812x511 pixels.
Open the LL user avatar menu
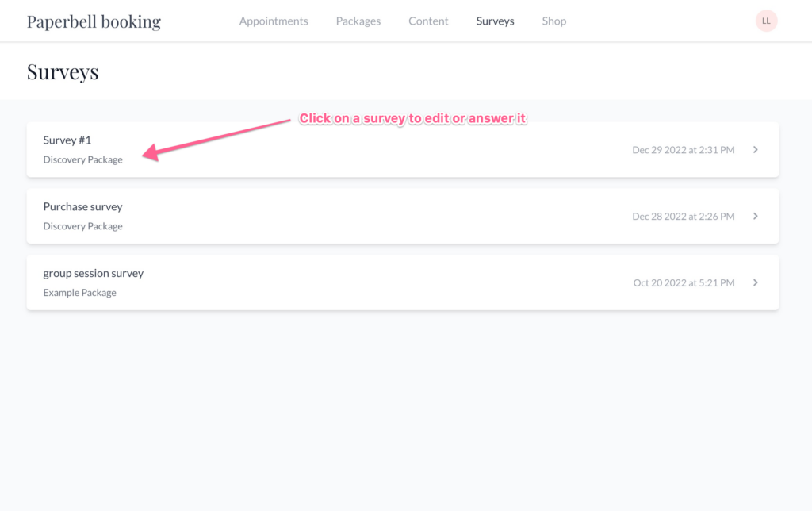(766, 21)
